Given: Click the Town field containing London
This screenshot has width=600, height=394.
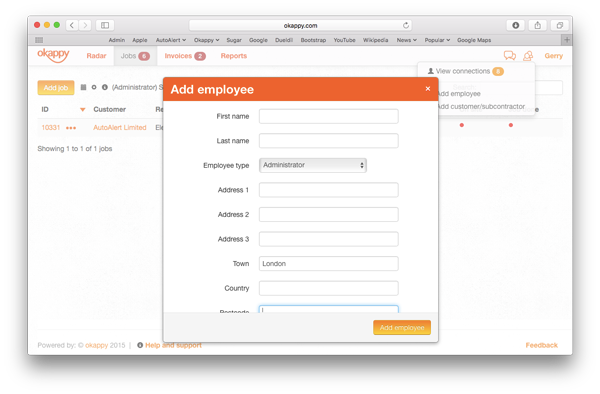Looking at the screenshot, I should (329, 264).
